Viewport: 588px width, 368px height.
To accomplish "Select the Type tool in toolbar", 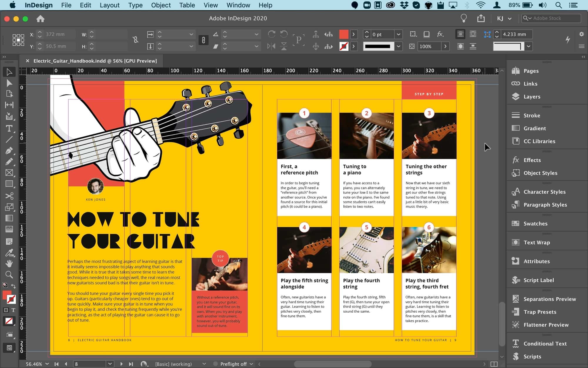I will pos(9,129).
